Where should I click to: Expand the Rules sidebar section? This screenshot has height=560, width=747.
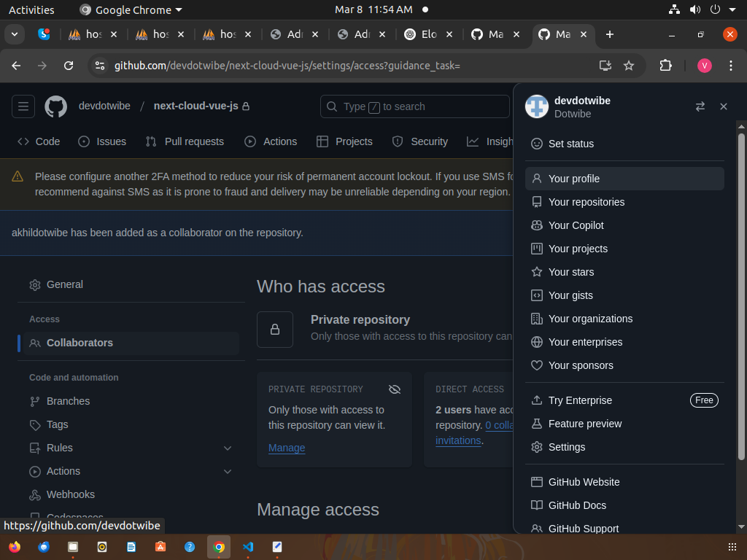coord(228,448)
